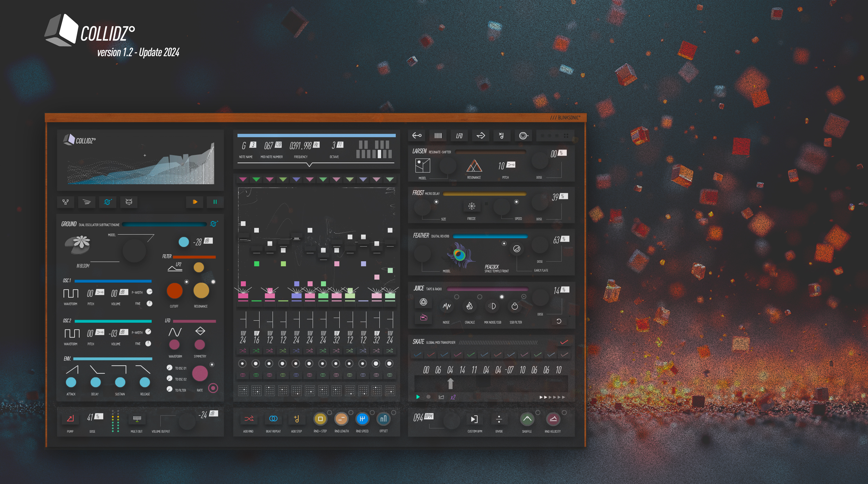Screen dimensions: 868x484
Task: Turn the Volume Output knob
Action: pyautogui.click(x=187, y=421)
